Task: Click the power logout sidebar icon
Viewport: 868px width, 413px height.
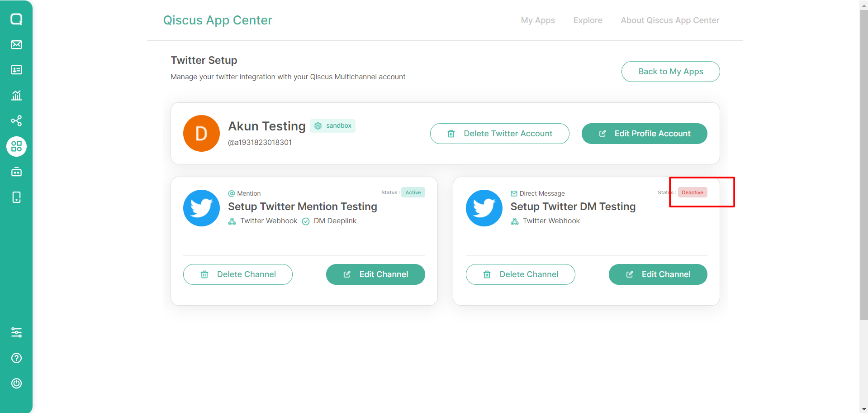Action: [16, 384]
